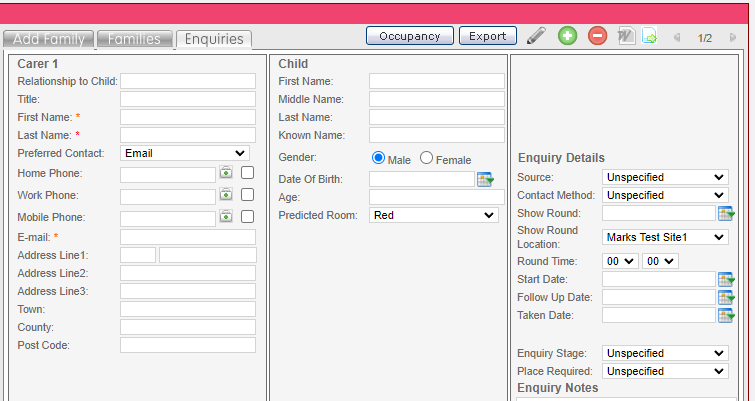Open the Enquiry Stage dropdown
The height and width of the screenshot is (401, 755).
(665, 353)
